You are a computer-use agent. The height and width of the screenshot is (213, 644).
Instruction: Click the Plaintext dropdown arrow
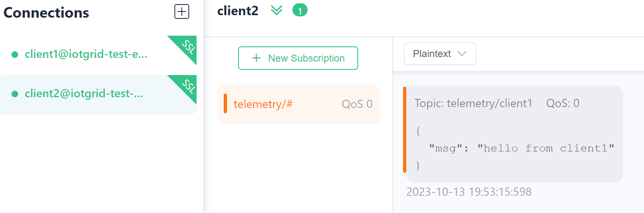tap(462, 54)
